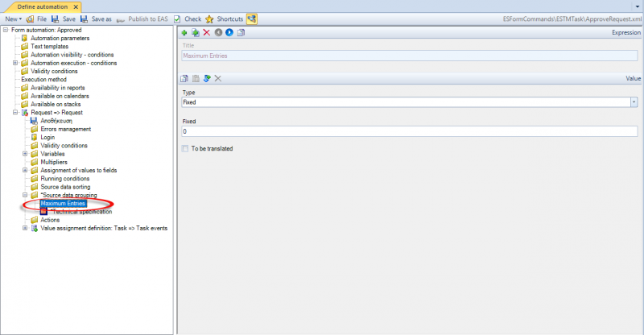The width and height of the screenshot is (644, 335).
Task: Select Available on calendars tree item
Action: (60, 96)
